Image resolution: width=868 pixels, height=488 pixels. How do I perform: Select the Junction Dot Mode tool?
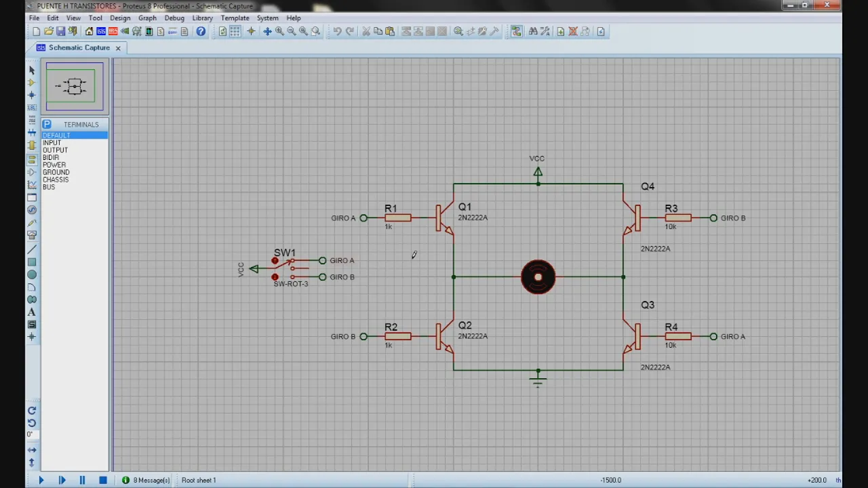click(x=32, y=95)
